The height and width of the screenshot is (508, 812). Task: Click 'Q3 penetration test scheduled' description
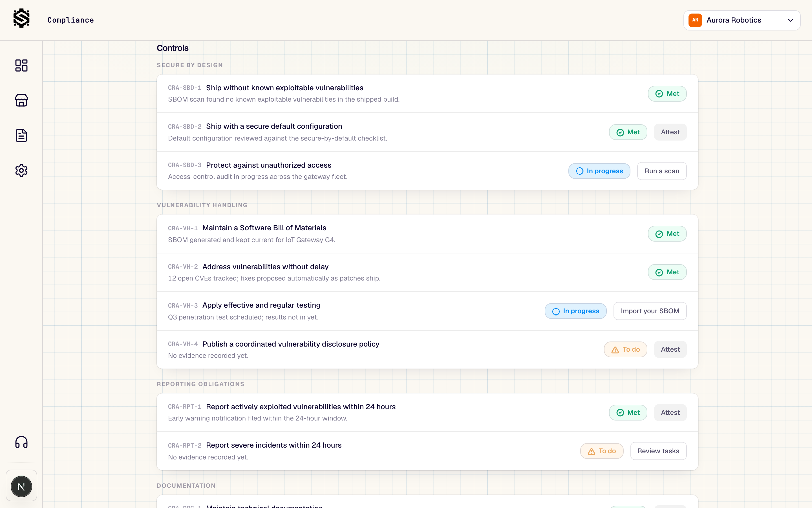tap(243, 317)
